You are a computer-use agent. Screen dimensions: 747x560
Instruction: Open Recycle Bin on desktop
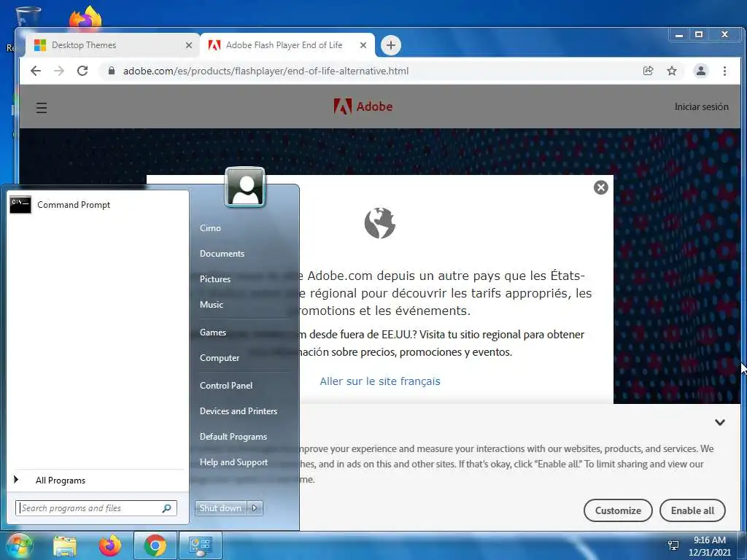pyautogui.click(x=28, y=17)
